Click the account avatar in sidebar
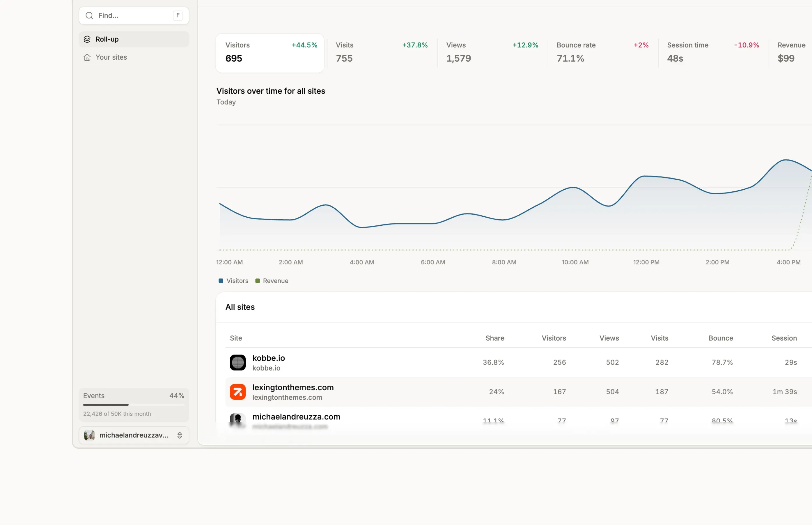The height and width of the screenshot is (525, 812). tap(89, 435)
